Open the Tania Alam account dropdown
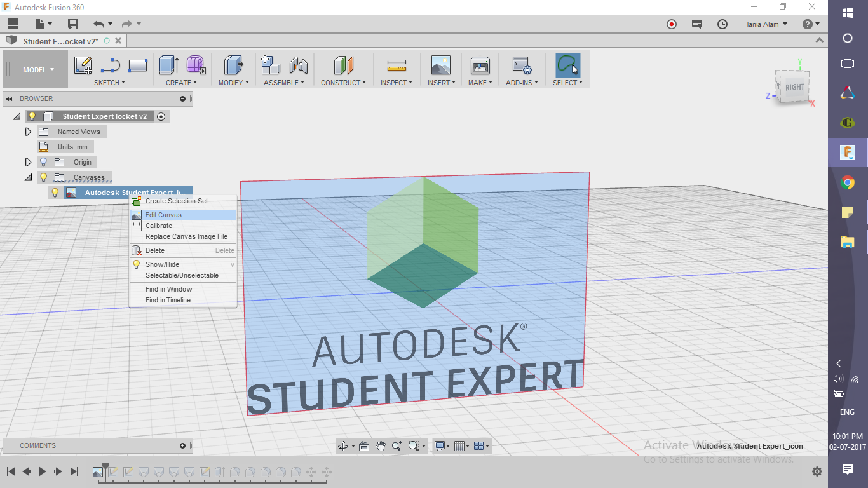Viewport: 868px width, 488px height. coord(766,24)
